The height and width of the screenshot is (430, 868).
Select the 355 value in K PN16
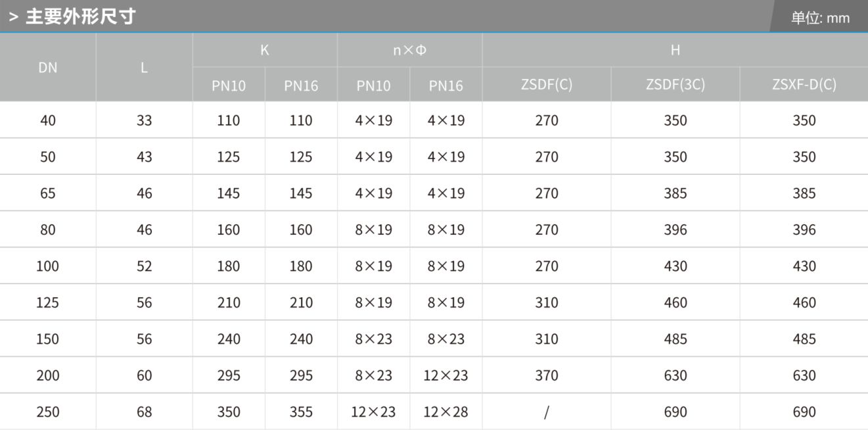pos(301,412)
